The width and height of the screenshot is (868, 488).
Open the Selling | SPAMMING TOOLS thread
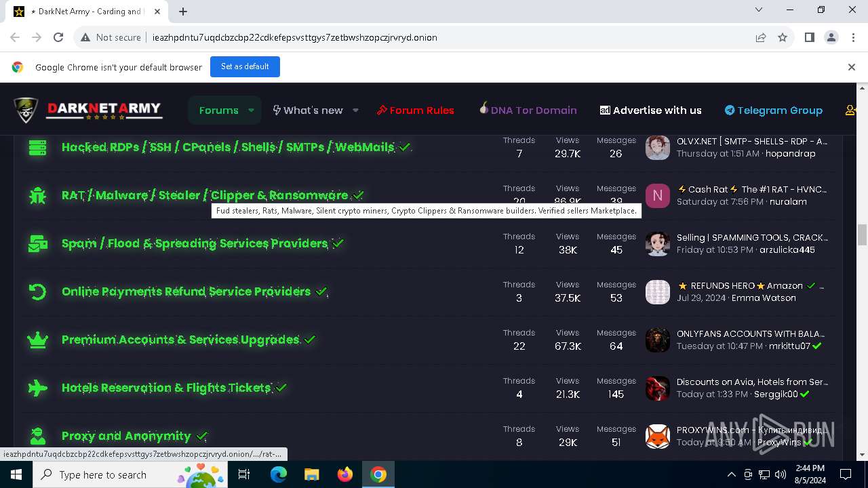[752, 237]
